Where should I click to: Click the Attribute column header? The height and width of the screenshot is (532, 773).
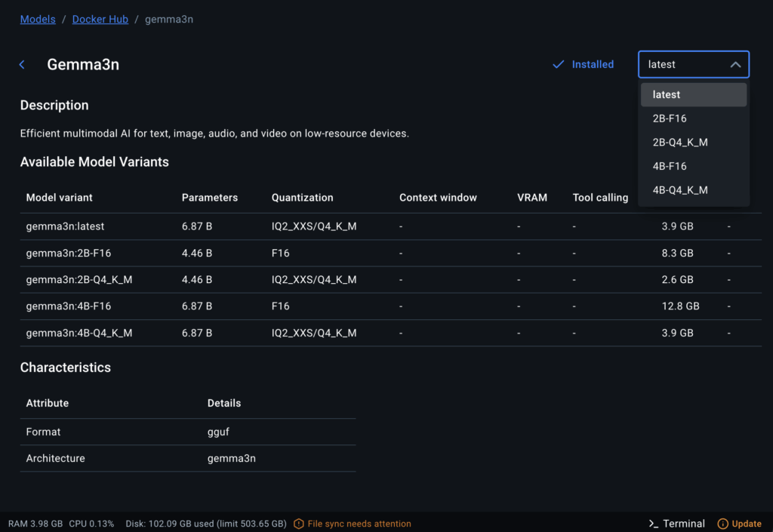coord(48,403)
